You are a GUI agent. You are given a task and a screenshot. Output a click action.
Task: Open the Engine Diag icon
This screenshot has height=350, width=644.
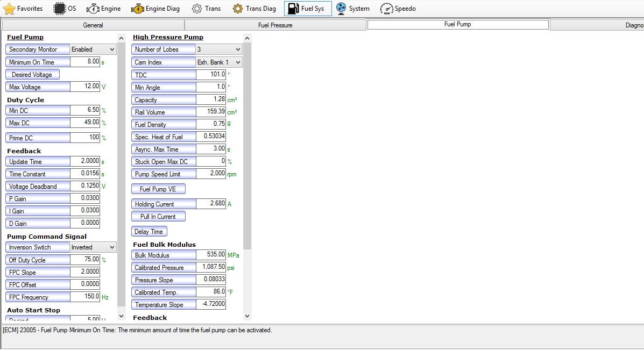pyautogui.click(x=138, y=8)
